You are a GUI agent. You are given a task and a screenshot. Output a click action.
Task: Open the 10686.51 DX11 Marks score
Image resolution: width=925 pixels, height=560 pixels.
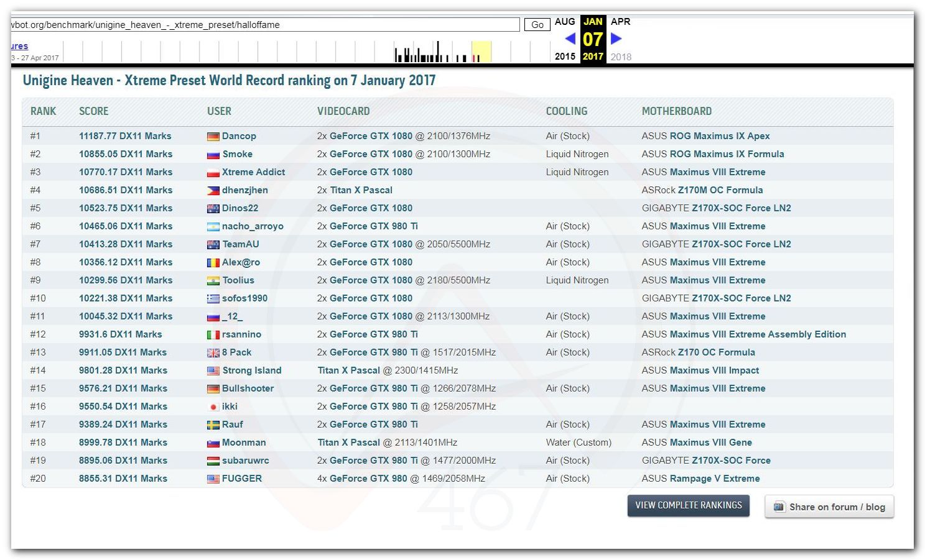(x=125, y=190)
